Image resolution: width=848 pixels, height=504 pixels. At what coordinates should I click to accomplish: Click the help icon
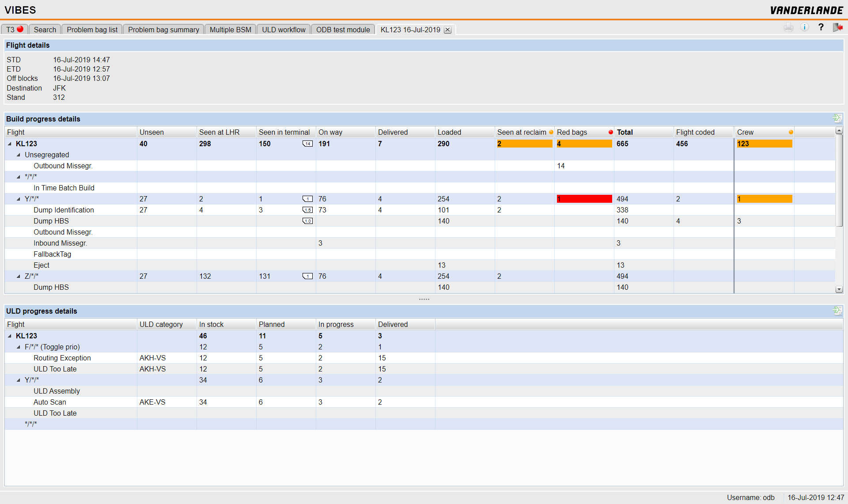821,27
